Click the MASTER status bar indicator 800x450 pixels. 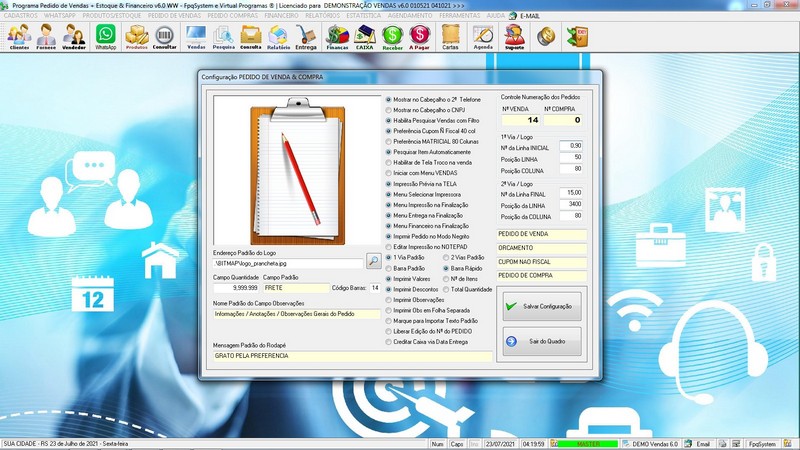coord(588,444)
